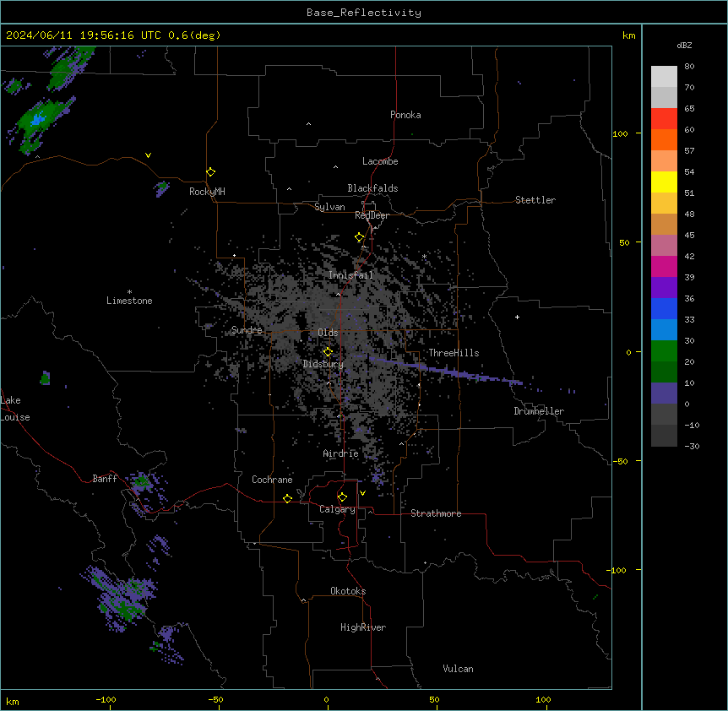Click the Banff label
Viewport: 728px width, 711px height.
point(105,479)
